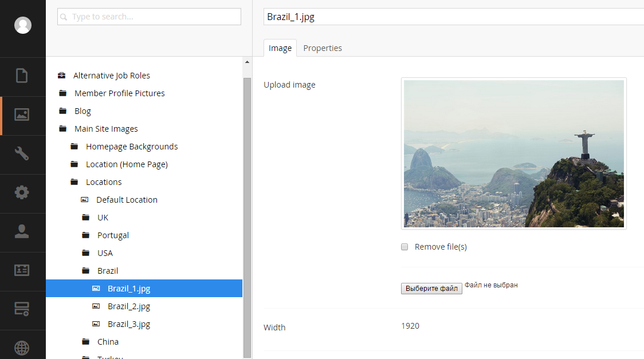
Task: Select Location (Home Page) tree item
Action: click(127, 164)
